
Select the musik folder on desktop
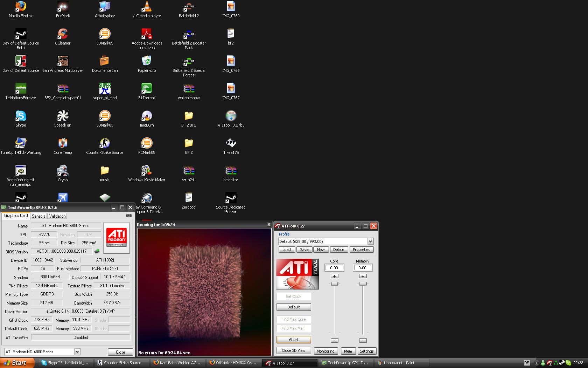105,173
